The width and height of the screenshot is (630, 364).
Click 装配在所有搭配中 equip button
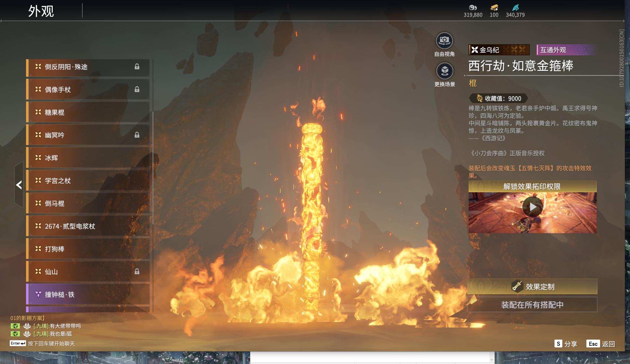click(532, 305)
